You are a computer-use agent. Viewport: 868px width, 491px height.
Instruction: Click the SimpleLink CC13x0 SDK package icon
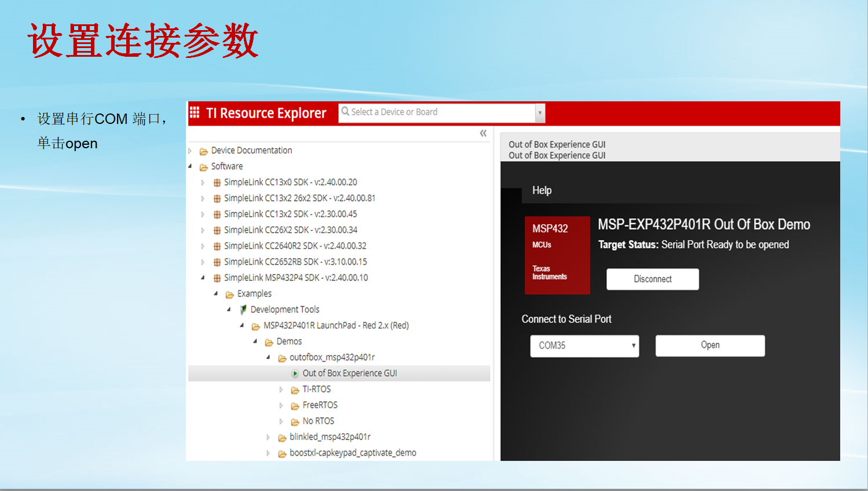click(217, 182)
